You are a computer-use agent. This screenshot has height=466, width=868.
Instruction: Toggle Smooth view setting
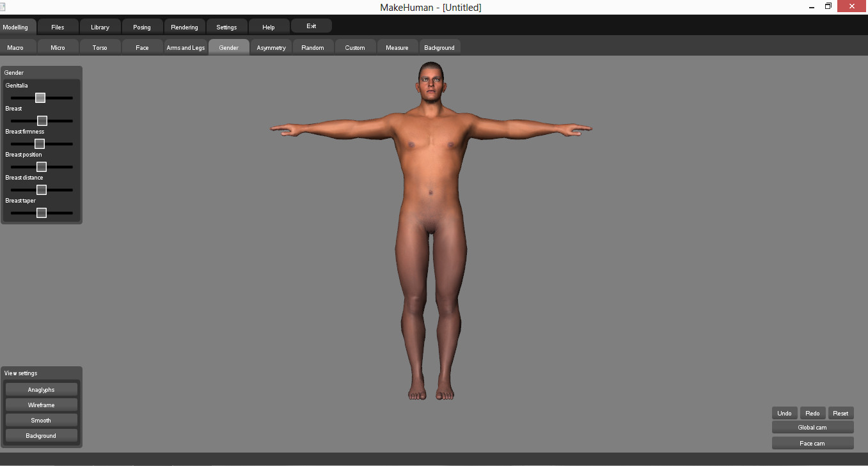pos(41,420)
